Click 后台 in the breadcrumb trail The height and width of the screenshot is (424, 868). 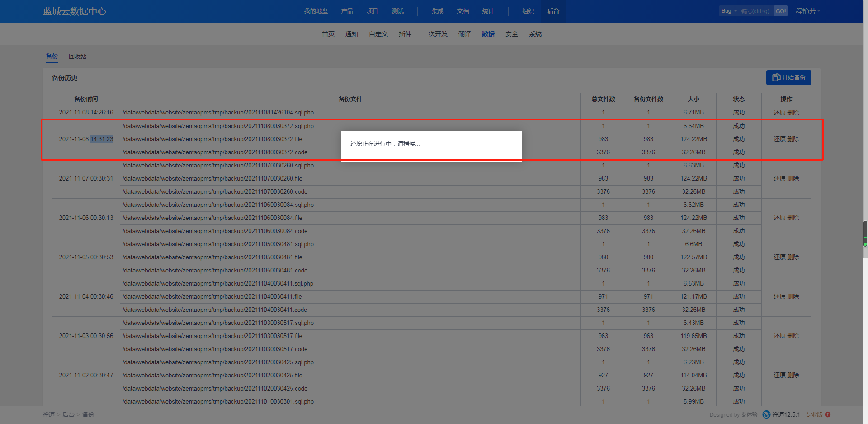68,414
